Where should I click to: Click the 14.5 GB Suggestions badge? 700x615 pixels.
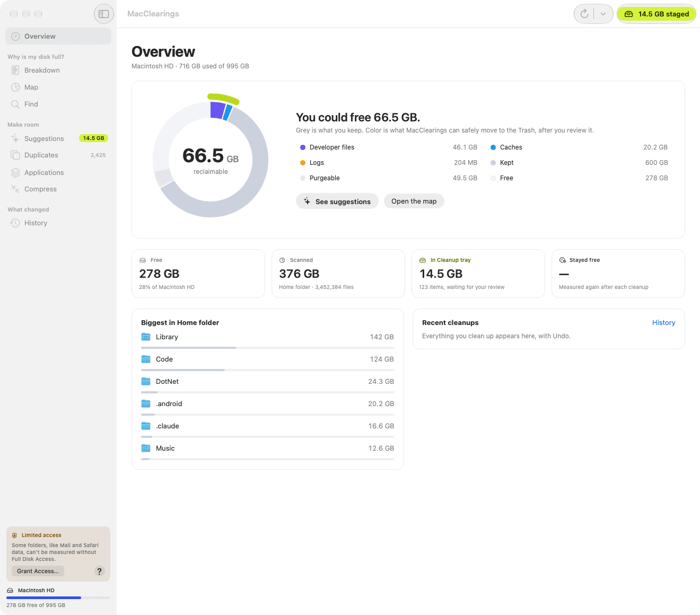coord(93,138)
